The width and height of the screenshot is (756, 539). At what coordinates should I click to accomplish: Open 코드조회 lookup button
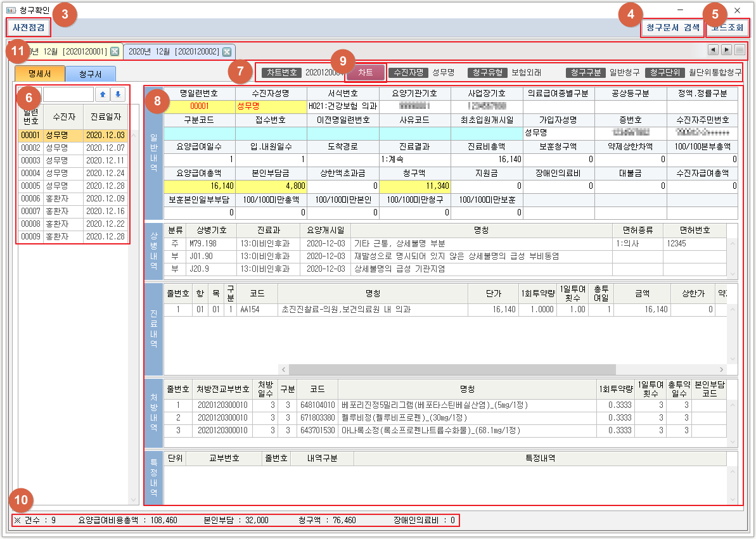pyautogui.click(x=727, y=28)
